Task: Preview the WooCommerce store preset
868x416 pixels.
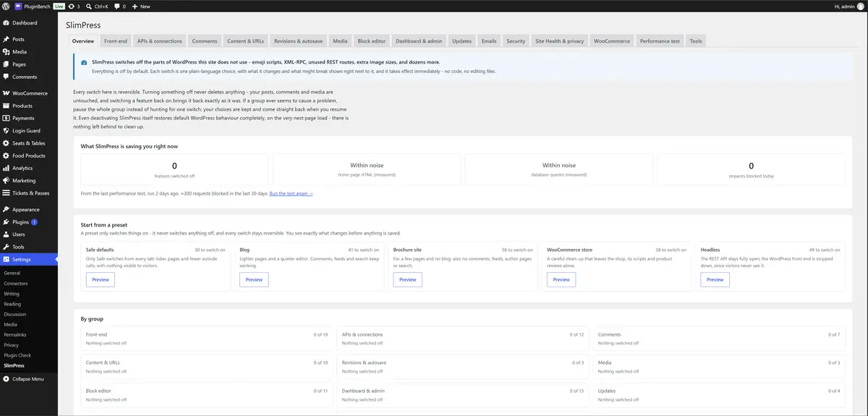Action: coord(561,279)
